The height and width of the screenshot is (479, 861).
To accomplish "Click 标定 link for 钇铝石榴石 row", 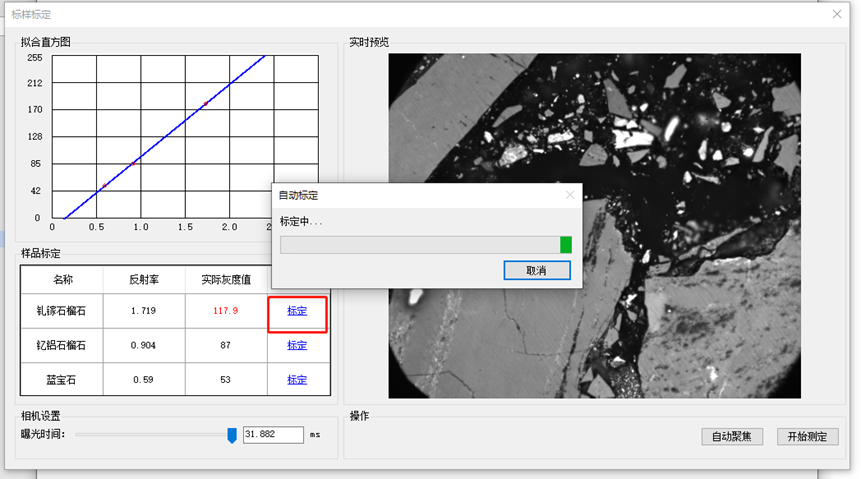I will click(297, 345).
